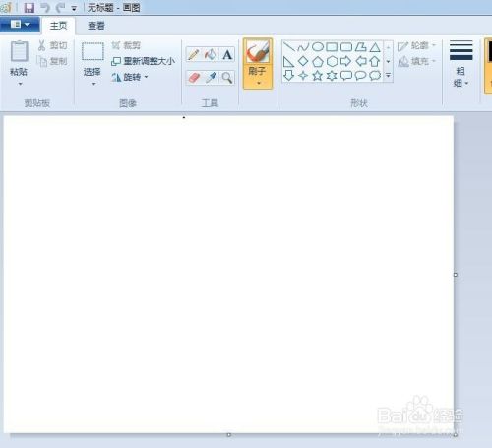Select the polygon shape
Screen dimensions: 492x448
[361, 47]
